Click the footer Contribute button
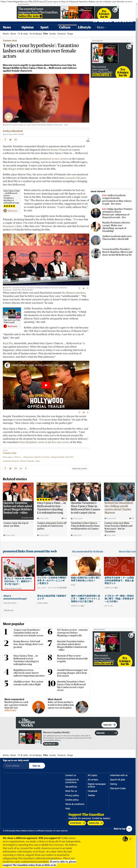The height and width of the screenshot is (868, 138). pos(77,823)
